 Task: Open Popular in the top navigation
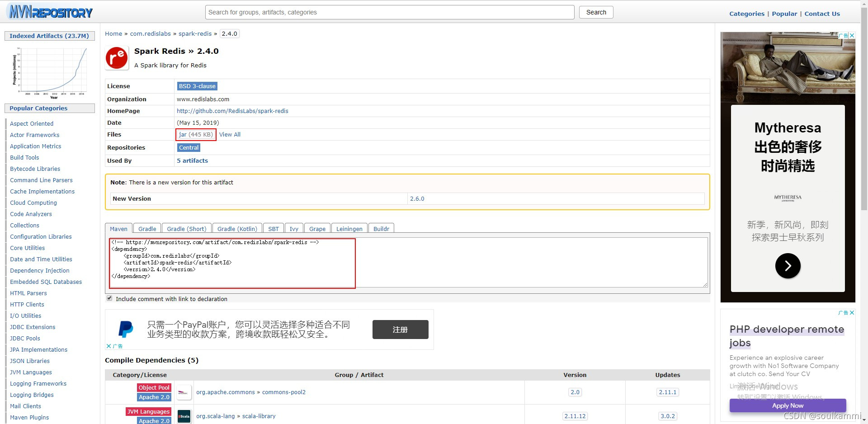(x=784, y=14)
